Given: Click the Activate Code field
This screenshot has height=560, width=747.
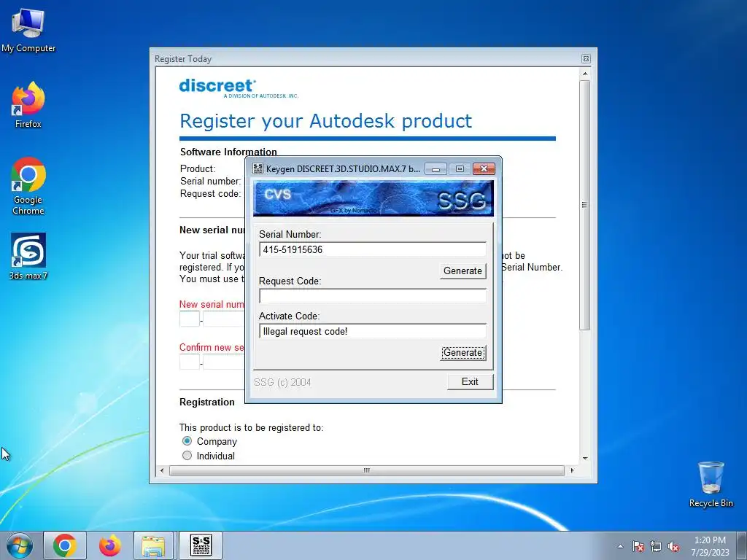Looking at the screenshot, I should [373, 331].
